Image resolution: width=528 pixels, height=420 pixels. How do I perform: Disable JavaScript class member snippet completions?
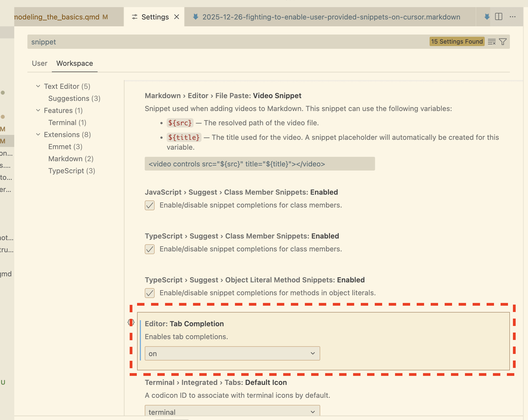(149, 205)
